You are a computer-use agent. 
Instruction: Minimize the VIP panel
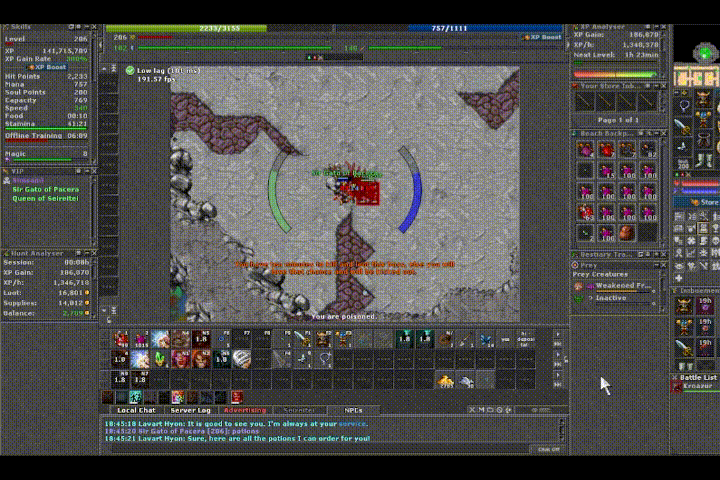pyautogui.click(x=86, y=171)
